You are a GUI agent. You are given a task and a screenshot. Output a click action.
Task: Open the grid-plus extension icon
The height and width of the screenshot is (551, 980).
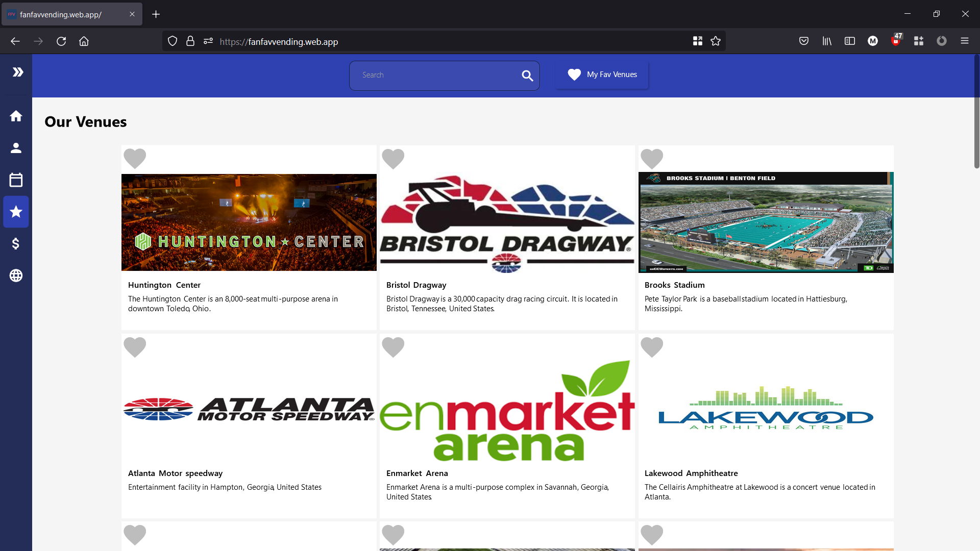point(919,41)
